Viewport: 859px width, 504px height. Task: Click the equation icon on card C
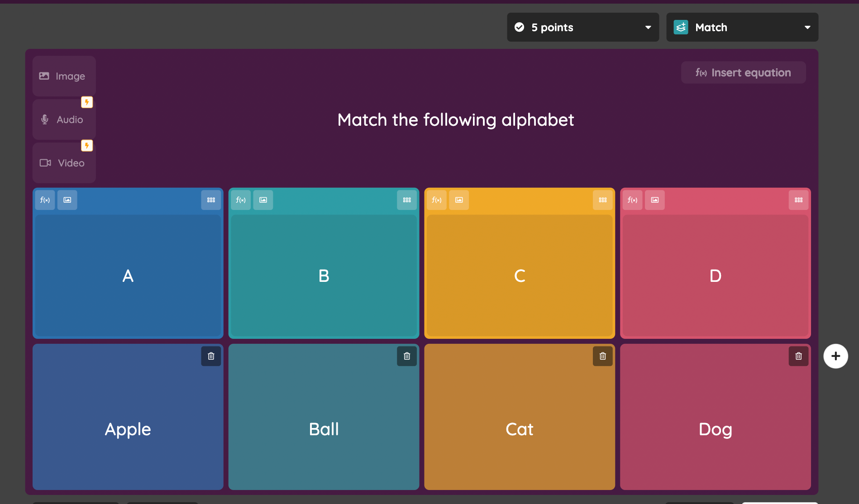pyautogui.click(x=436, y=200)
